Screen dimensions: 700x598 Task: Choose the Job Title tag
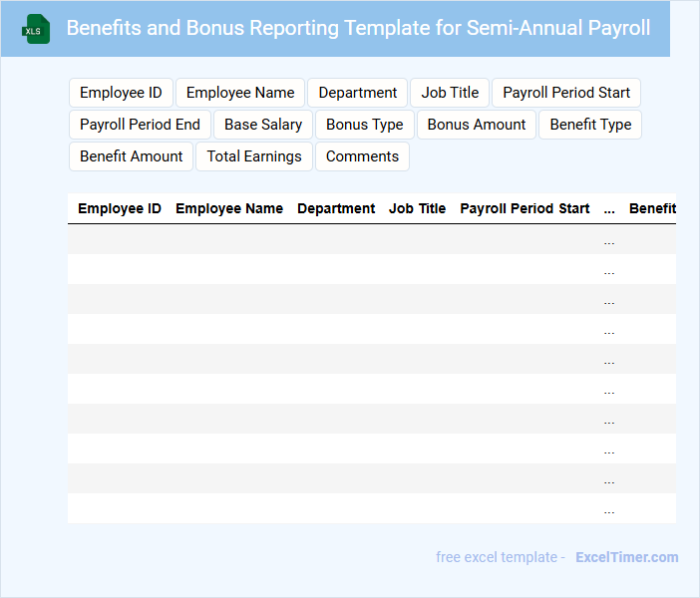click(x=450, y=93)
